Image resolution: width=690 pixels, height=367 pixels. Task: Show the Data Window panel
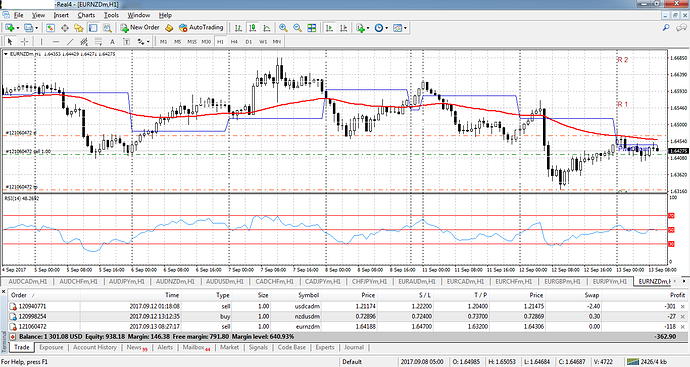64,28
